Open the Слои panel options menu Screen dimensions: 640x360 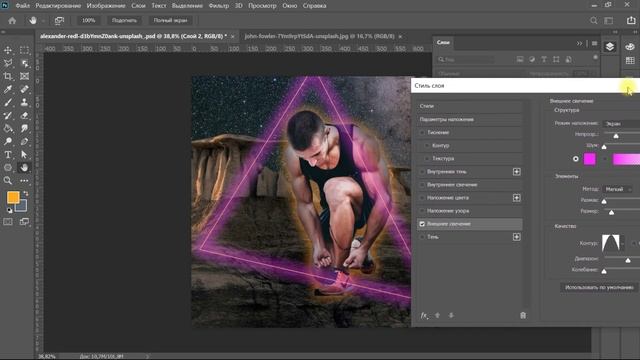point(594,43)
